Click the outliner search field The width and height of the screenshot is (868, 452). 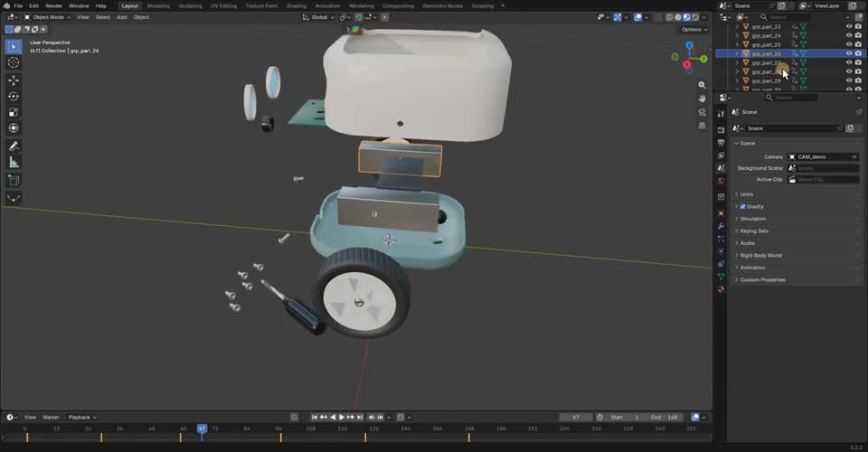click(x=785, y=17)
